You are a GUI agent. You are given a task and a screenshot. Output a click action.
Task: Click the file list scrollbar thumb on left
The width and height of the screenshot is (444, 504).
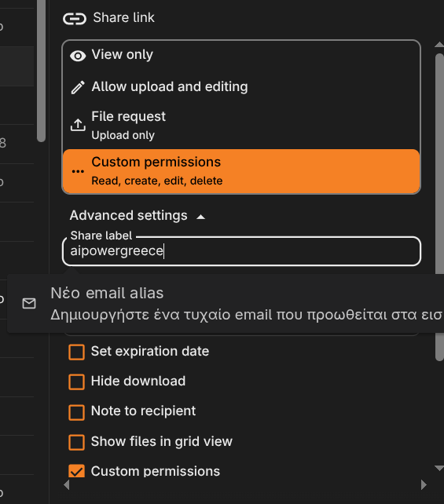coord(41,71)
